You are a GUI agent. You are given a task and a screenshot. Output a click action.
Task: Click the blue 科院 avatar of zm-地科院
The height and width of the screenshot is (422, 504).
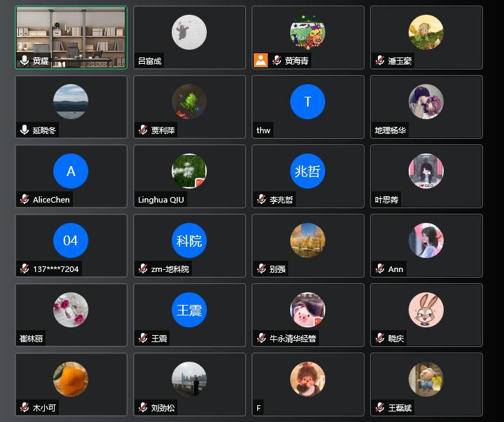(189, 240)
